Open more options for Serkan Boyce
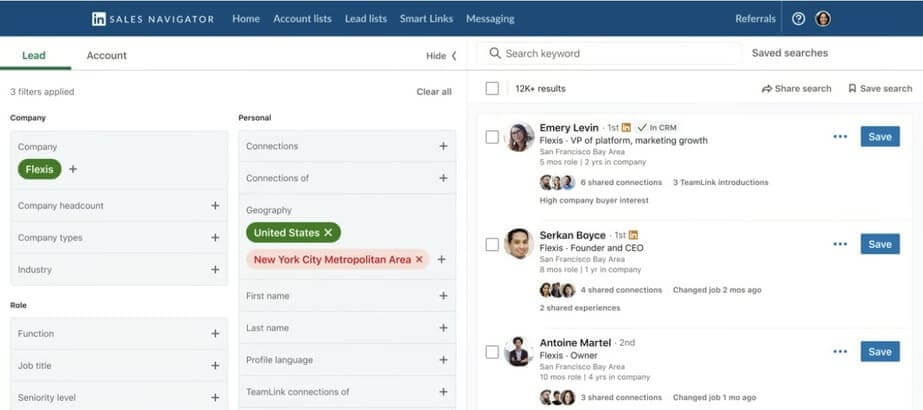This screenshot has width=923, height=410. (840, 244)
